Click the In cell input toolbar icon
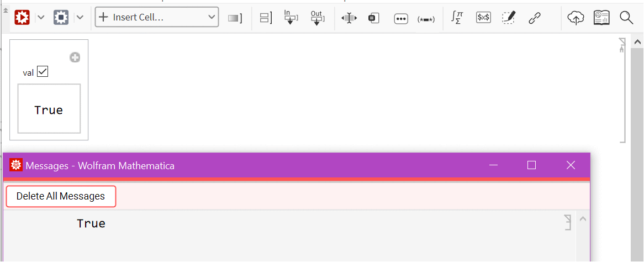The image size is (644, 262). click(291, 17)
